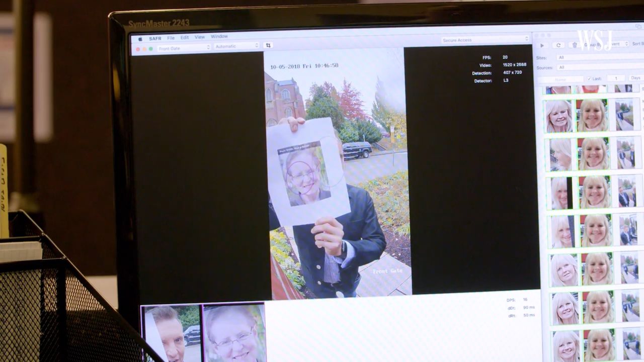Open the SAFR application menu
The height and width of the screenshot is (362, 644).
[x=155, y=39]
